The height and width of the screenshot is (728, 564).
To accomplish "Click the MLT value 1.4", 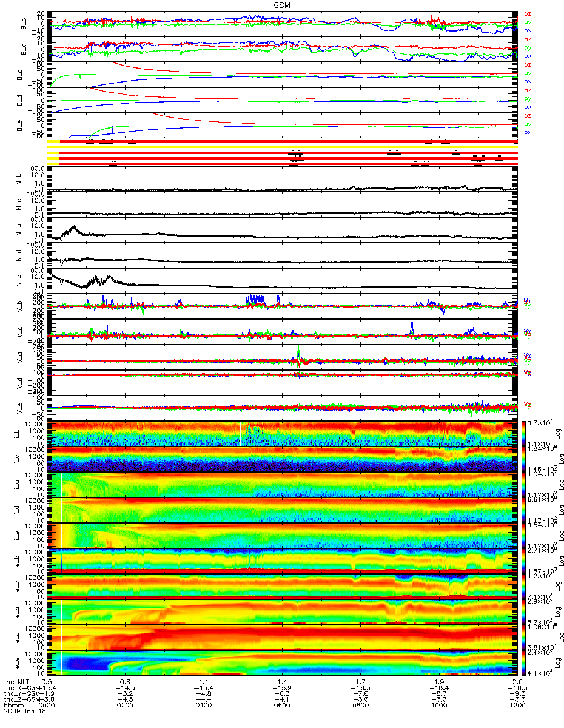I will (x=282, y=682).
